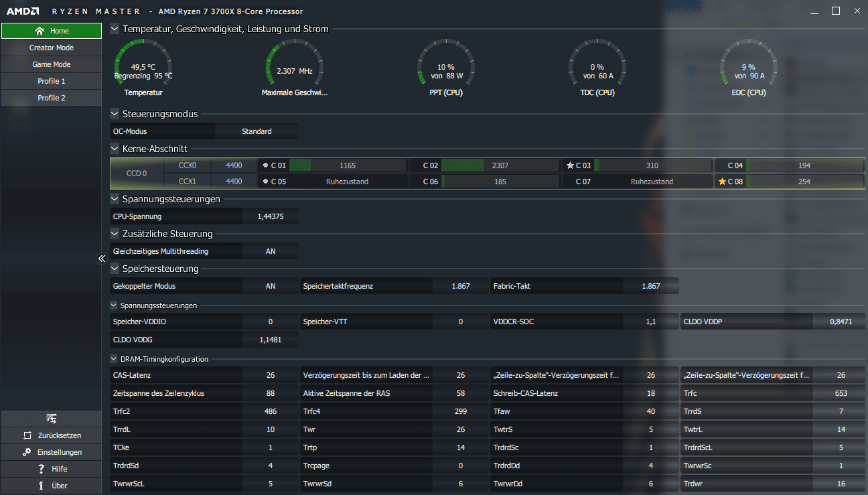Click the dot indicator on core C 05

[266, 182]
